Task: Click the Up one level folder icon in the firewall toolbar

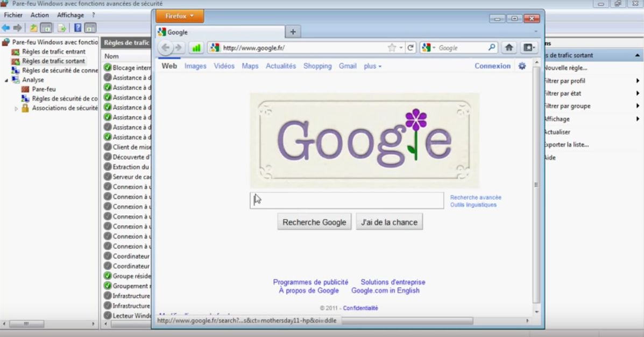Action: tap(34, 28)
